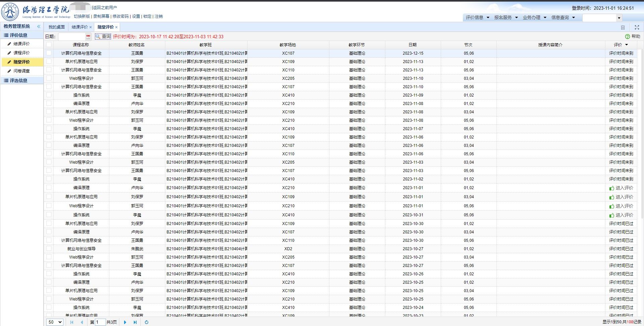
Task: Open the page size 50 dropdown
Action: (x=55, y=322)
